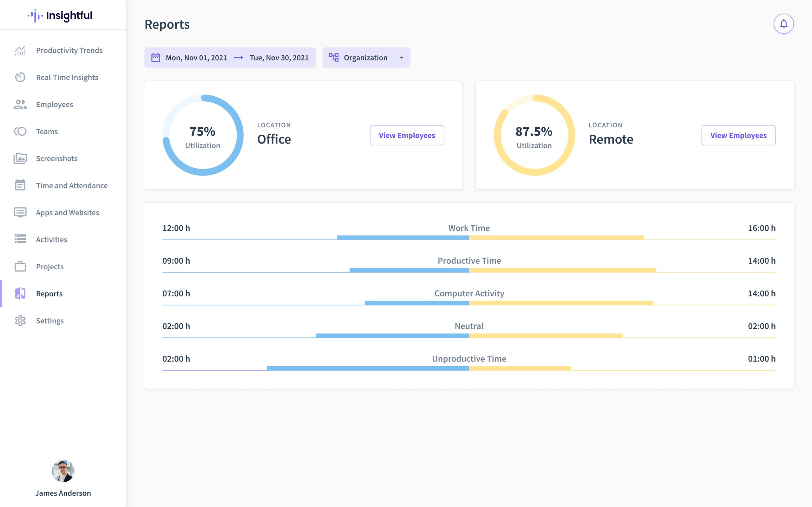Screen dimensions: 812x507
Task: Click the Screenshots gallery icon
Action: coord(20,158)
